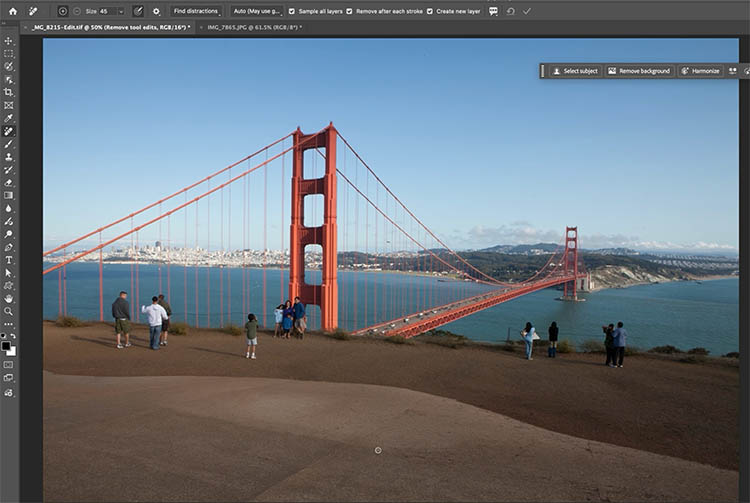The width and height of the screenshot is (750, 503).
Task: Select the Pen tool
Action: pos(9,247)
